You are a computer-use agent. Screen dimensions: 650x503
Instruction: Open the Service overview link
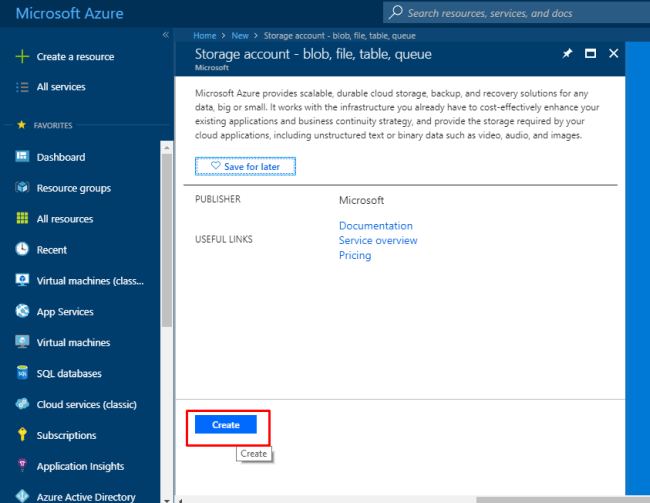pos(378,241)
